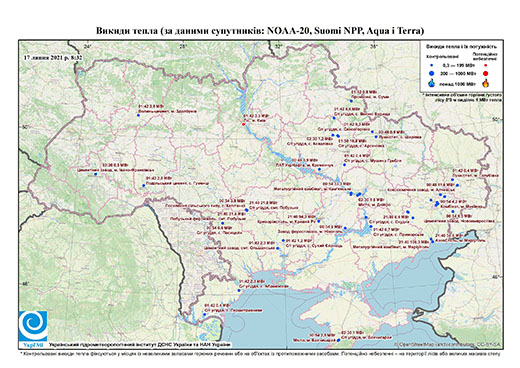Click the OpenStreetMap contributors attribution
This screenshot has height=368, width=520.
pyautogui.click(x=448, y=344)
